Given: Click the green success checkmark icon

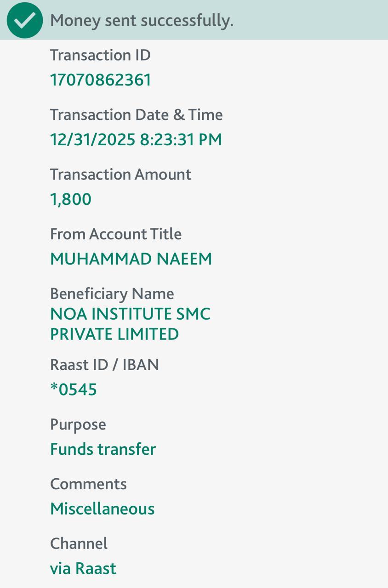Looking at the screenshot, I should coord(25,20).
